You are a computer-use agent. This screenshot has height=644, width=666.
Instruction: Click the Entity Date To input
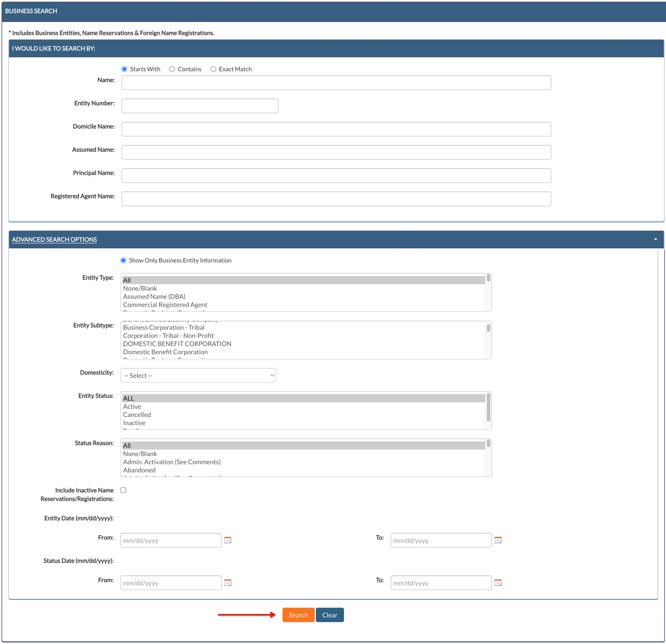pyautogui.click(x=441, y=540)
